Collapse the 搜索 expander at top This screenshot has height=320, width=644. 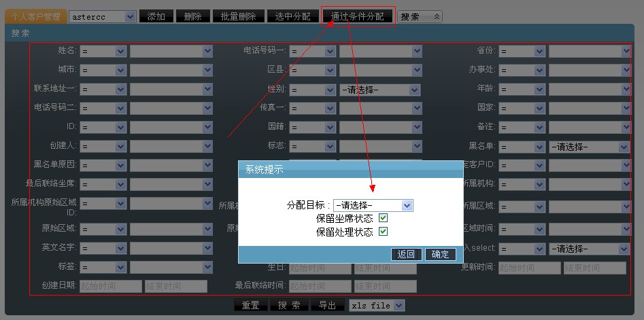coord(420,16)
